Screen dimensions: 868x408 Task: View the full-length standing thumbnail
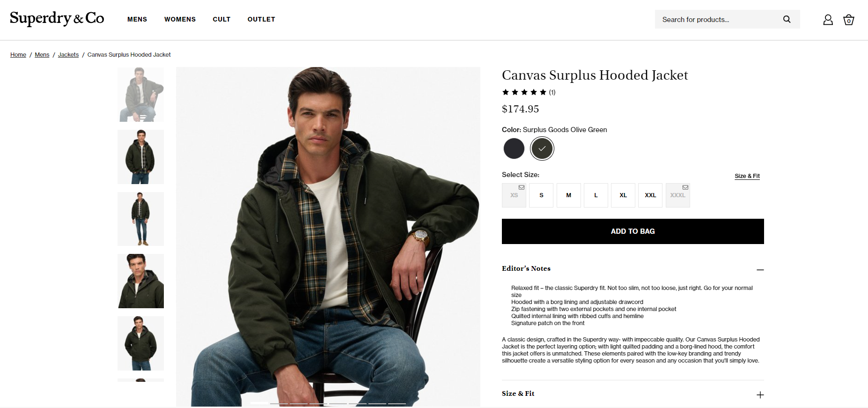pyautogui.click(x=140, y=219)
